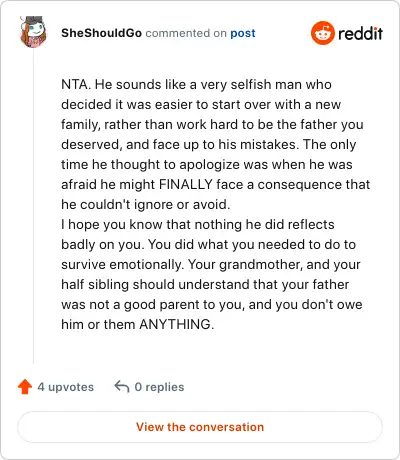Follow the blue "post" link
Screen dimensions: 400x460
tap(243, 33)
